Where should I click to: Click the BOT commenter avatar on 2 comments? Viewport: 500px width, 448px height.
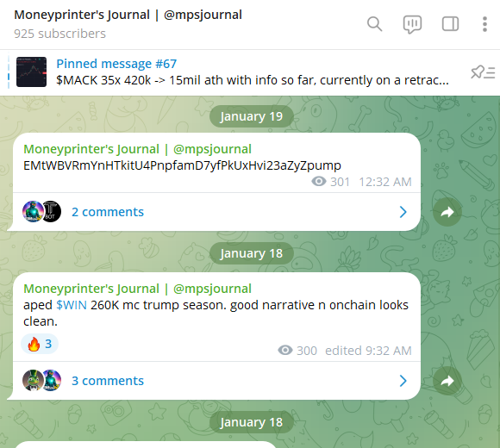coord(51,212)
